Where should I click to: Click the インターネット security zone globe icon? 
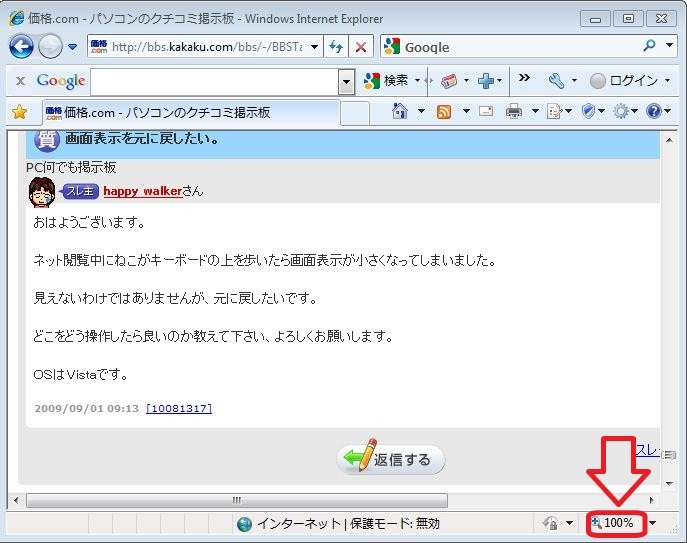(244, 524)
